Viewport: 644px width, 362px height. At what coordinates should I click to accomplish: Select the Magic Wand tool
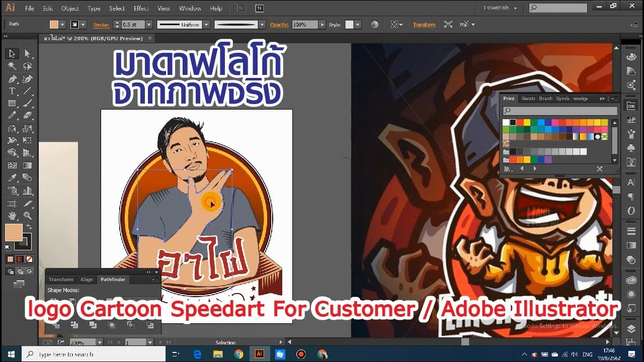12,66
